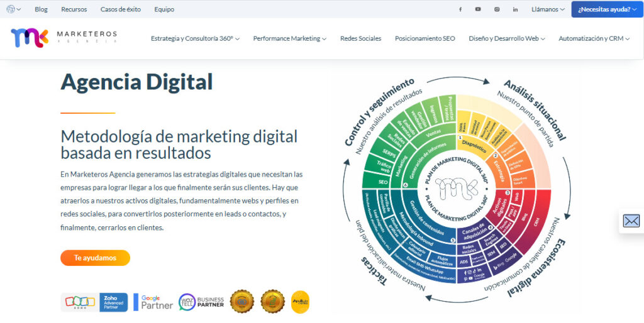Visit the YouTube channel icon
The height and width of the screenshot is (323, 644).
478,9
